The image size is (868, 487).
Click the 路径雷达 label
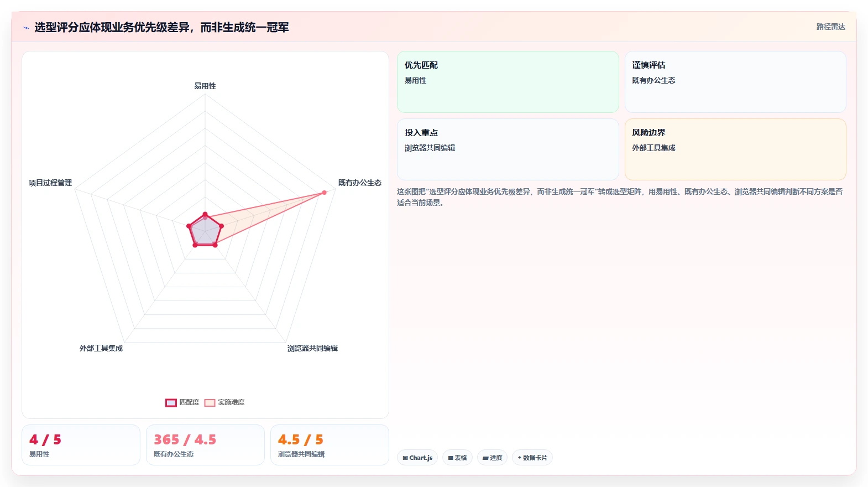pos(830,27)
